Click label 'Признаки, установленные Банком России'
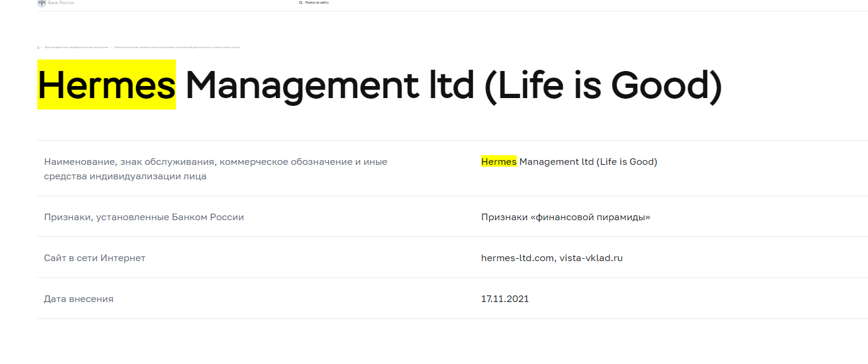This screenshot has width=868, height=364. pos(144,217)
